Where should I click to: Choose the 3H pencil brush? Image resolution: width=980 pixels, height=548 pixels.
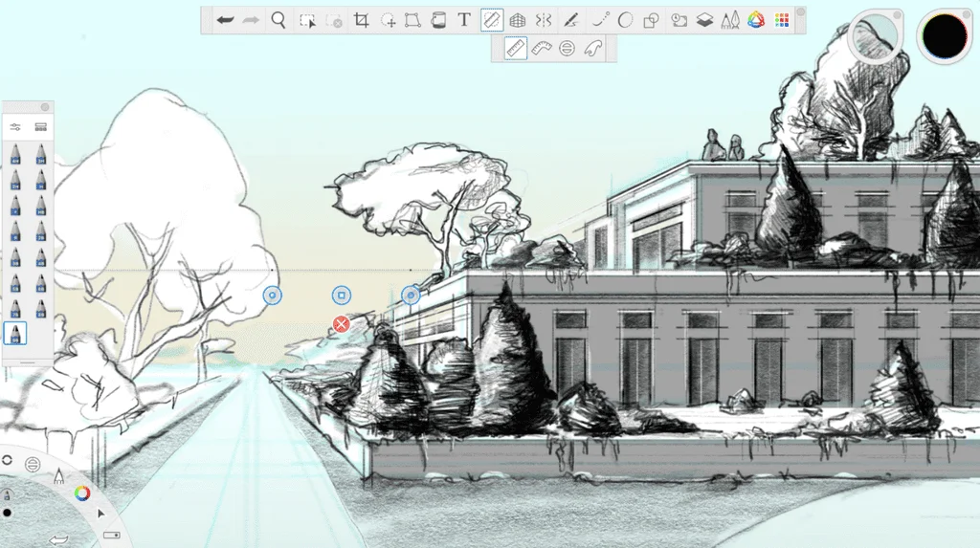point(40,154)
